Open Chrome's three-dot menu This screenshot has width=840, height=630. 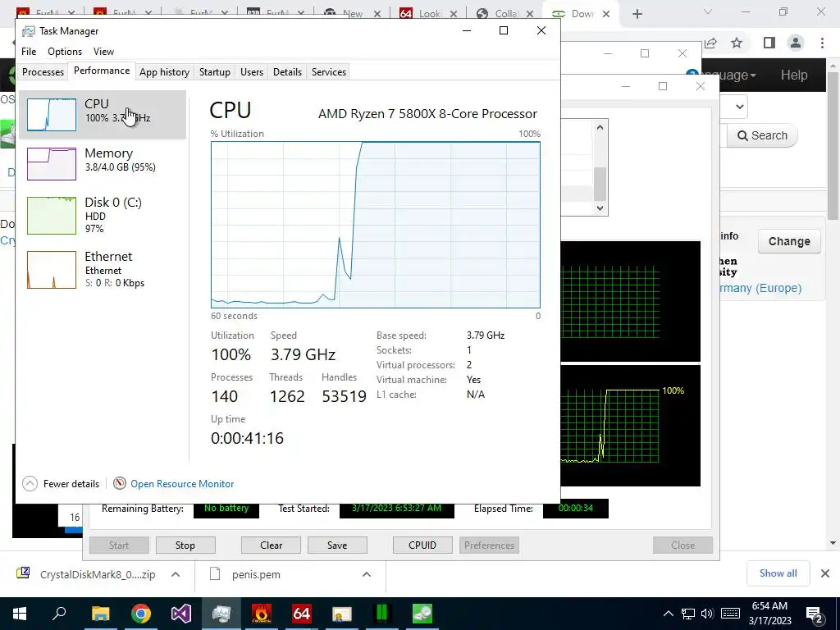[x=822, y=43]
